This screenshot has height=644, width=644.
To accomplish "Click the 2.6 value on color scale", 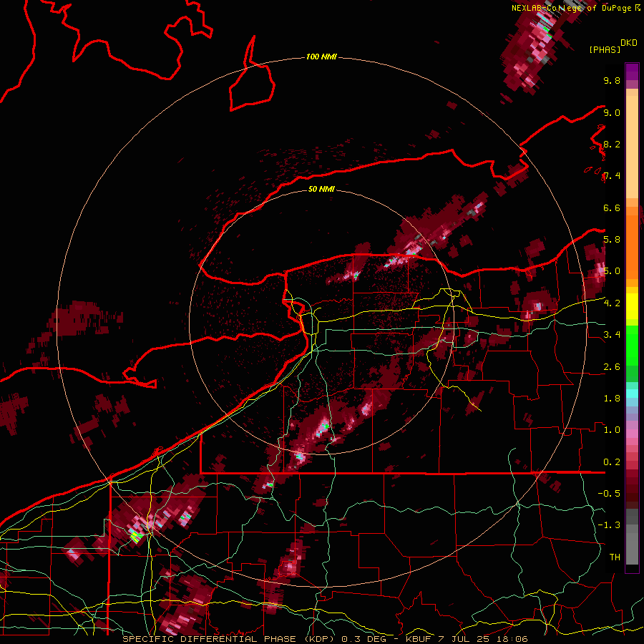I will pos(612,367).
